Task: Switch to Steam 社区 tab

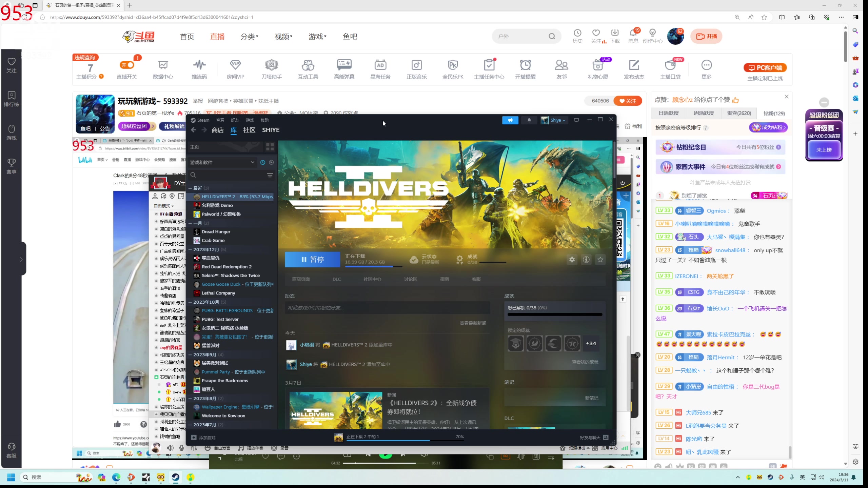Action: click(x=249, y=130)
